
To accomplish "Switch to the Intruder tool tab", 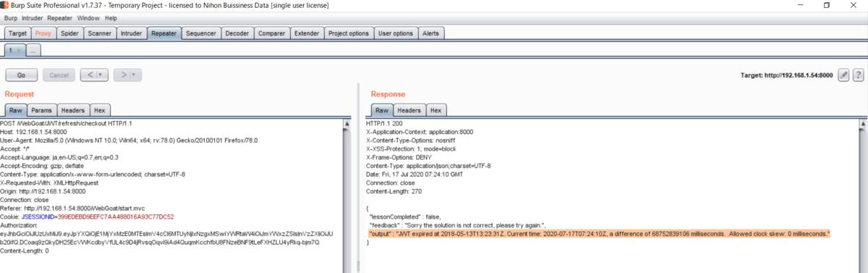I will pos(131,33).
